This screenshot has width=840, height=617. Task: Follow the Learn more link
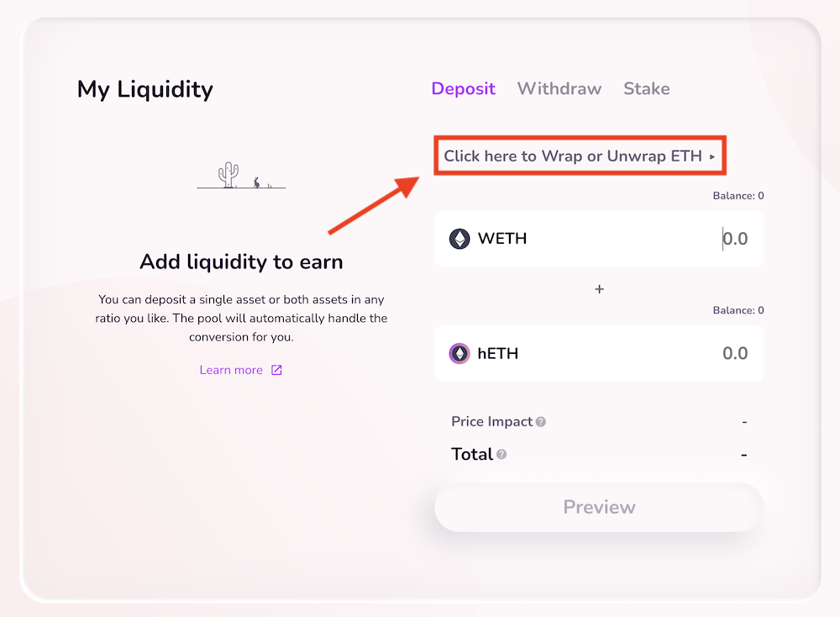231,370
